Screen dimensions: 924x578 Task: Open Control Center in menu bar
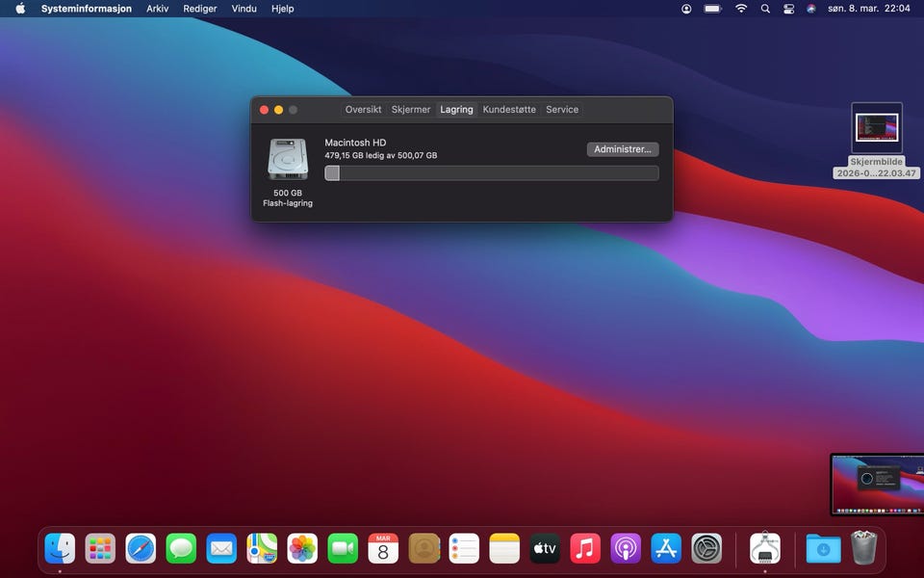[788, 9]
